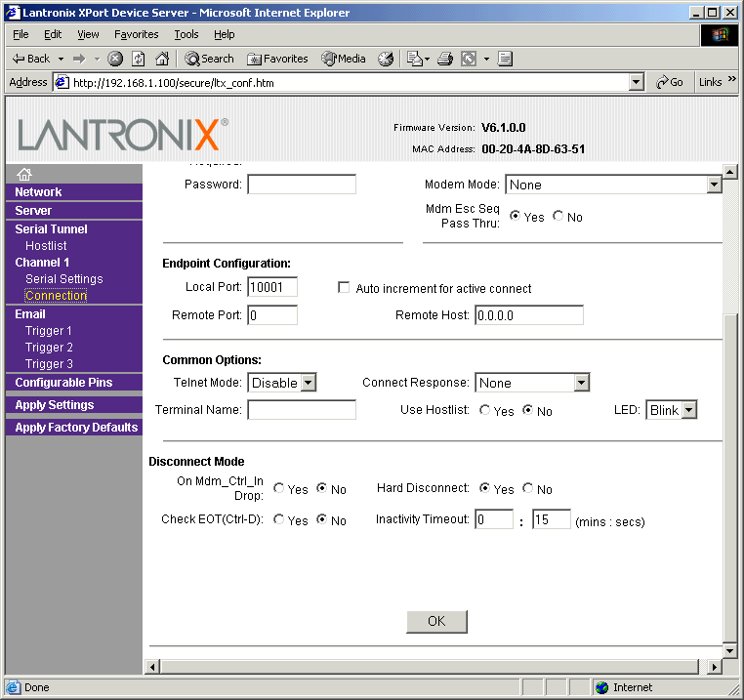The height and width of the screenshot is (700, 744).
Task: Click the Edit page toolbar icon
Action: click(469, 59)
